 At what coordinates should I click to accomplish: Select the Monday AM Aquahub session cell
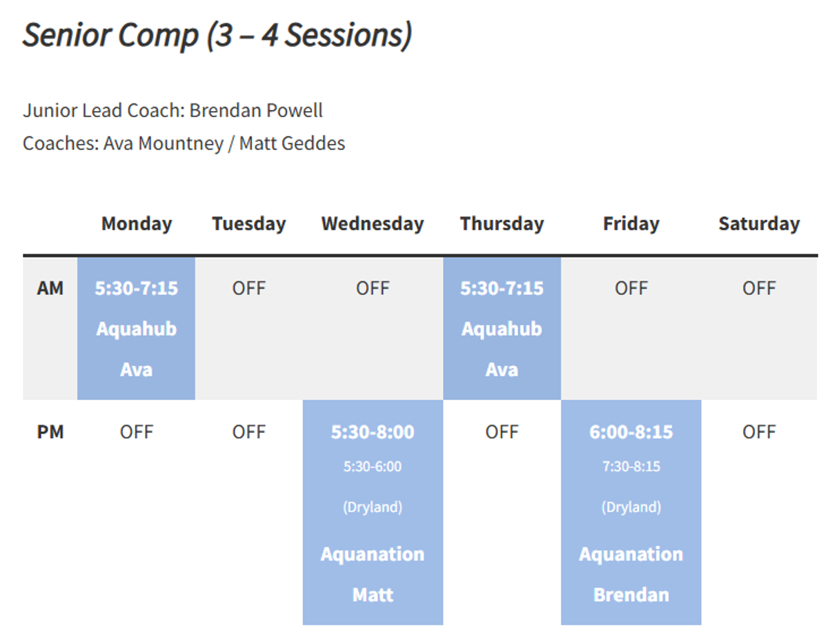coord(136,328)
